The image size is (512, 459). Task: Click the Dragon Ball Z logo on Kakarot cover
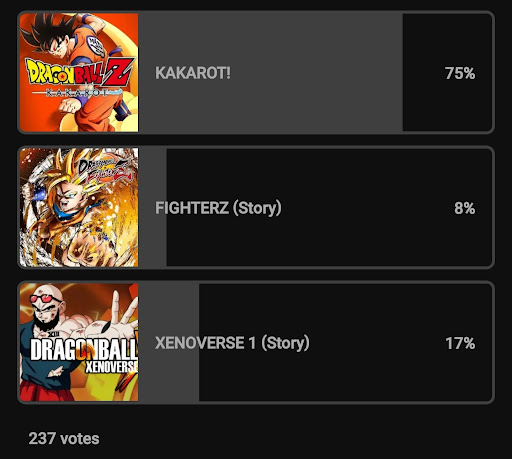[80, 73]
